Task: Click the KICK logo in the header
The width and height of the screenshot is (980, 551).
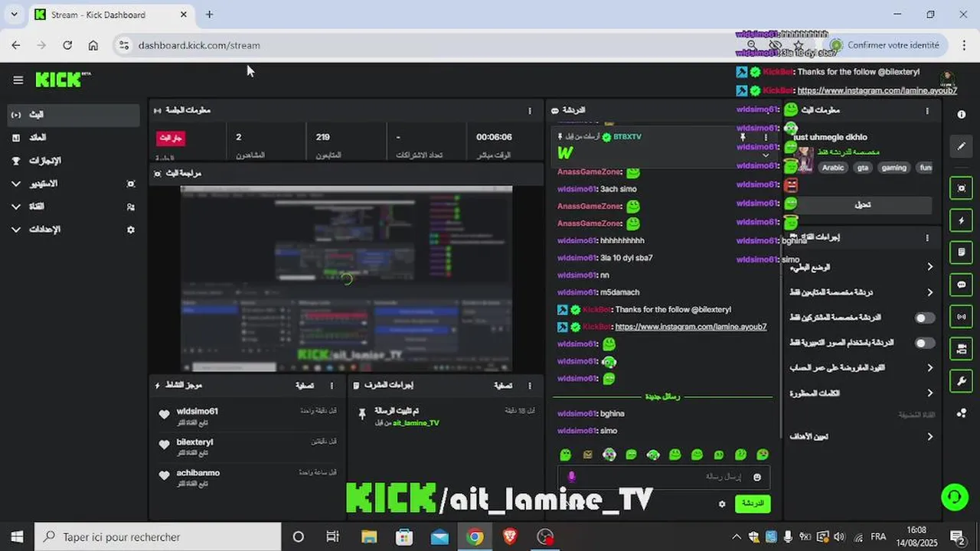Action: click(63, 80)
